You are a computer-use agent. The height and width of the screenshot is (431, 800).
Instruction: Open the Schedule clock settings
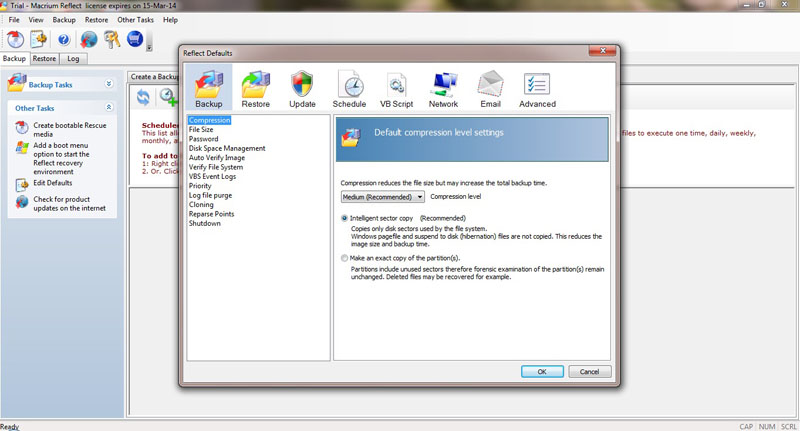point(349,89)
